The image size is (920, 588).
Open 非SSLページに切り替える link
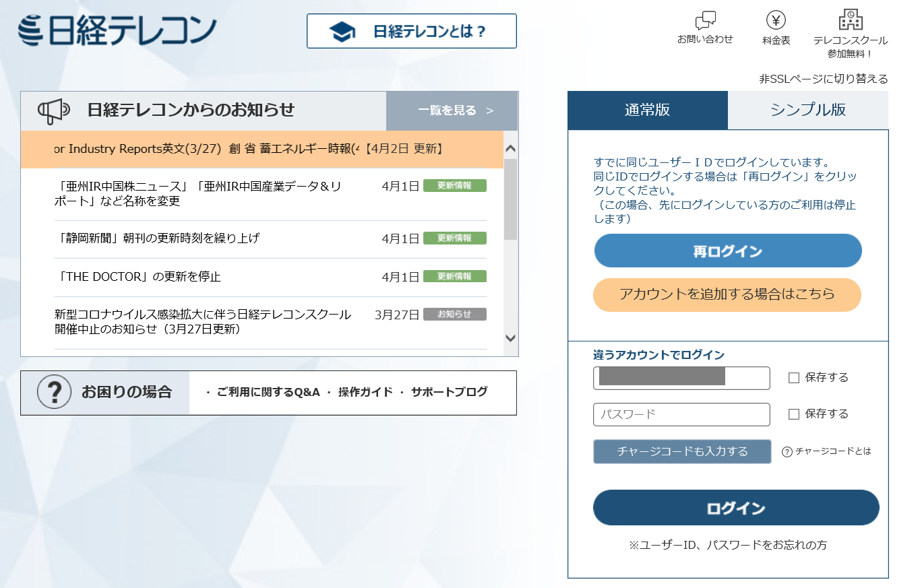pos(824,79)
